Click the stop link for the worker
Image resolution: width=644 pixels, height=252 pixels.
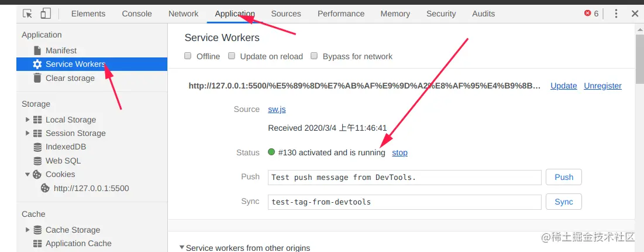(400, 153)
